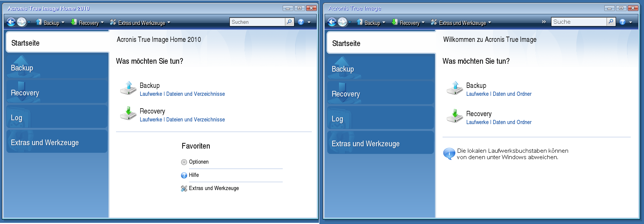
Task: Expand help dropdown arrow in left window
Action: [309, 22]
